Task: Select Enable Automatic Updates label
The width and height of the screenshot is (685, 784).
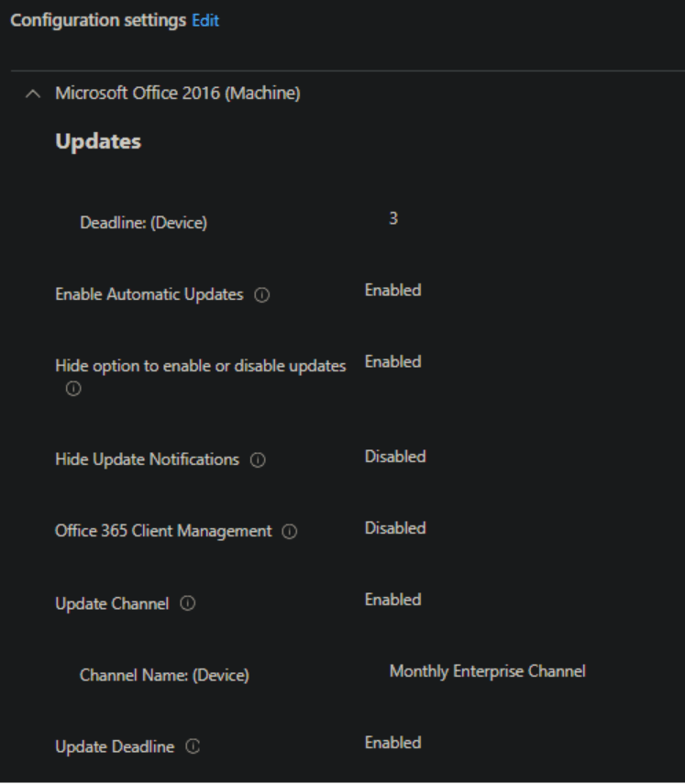Action: pos(149,294)
